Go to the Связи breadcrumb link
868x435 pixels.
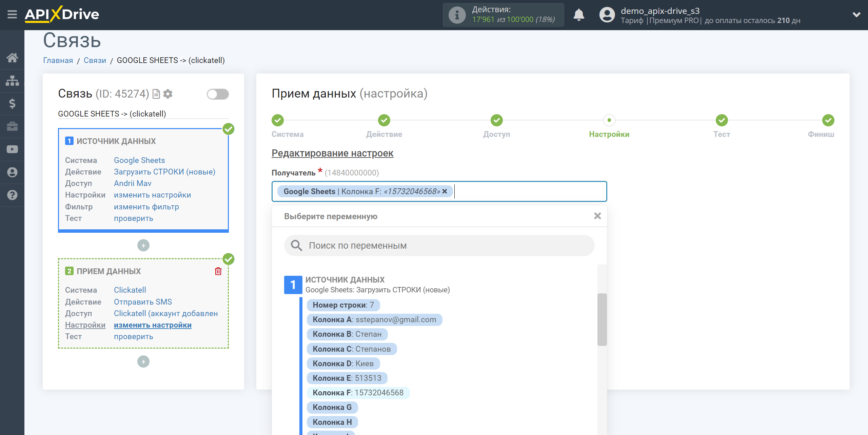(x=95, y=60)
